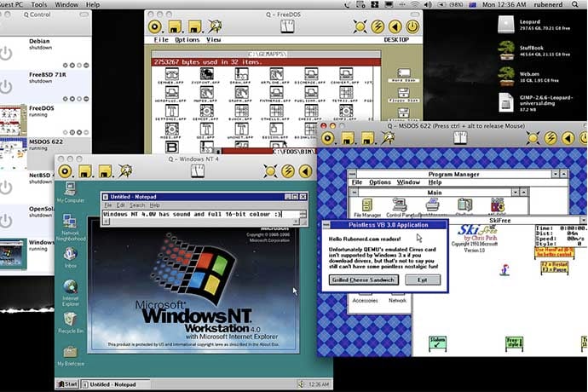Select the GIMP-2.6.6 dmg file icon
588x392 pixels.
click(x=506, y=102)
